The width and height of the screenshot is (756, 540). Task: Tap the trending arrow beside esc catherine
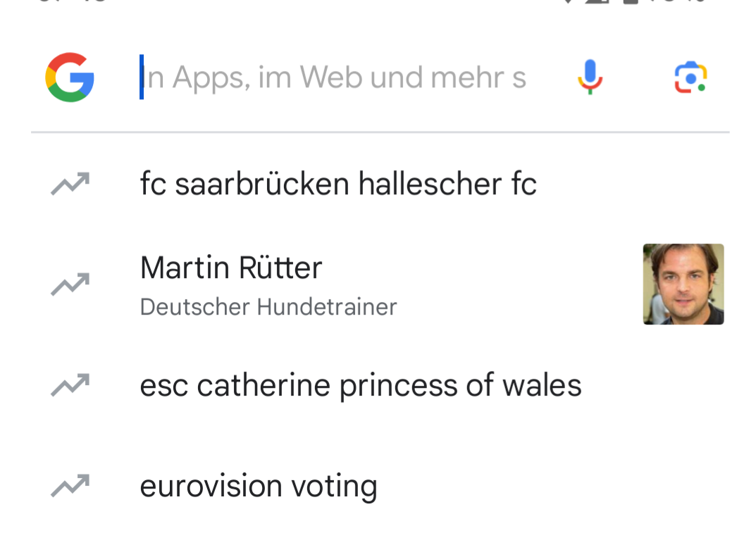[70, 385]
